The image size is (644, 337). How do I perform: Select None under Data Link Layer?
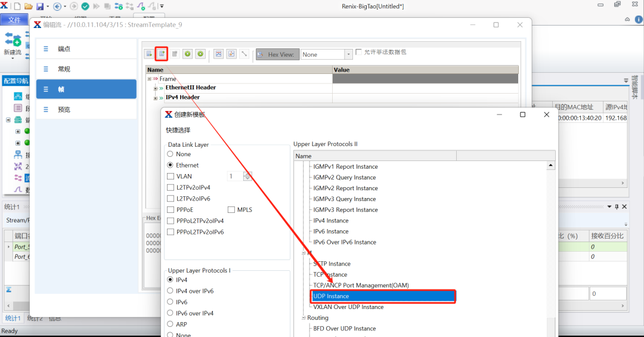171,154
